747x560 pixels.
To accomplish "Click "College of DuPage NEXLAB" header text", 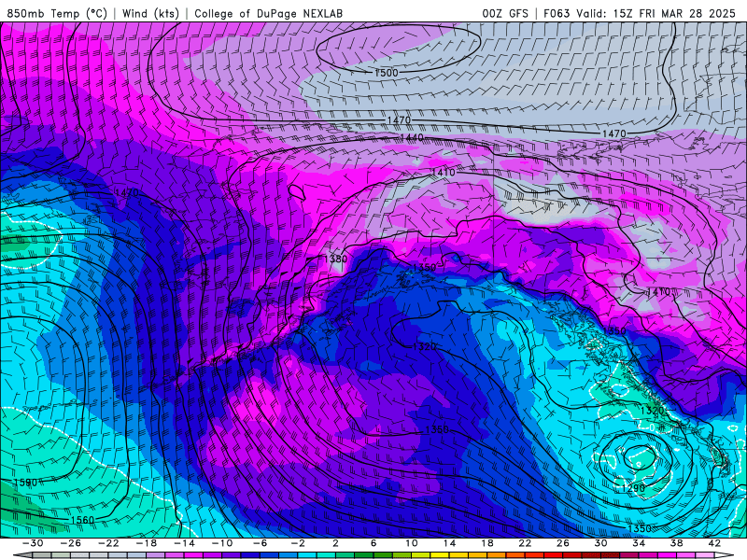I will [x=268, y=13].
